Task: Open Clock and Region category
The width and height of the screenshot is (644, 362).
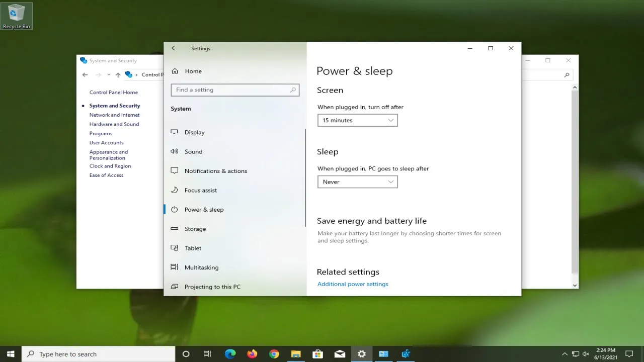Action: click(x=110, y=166)
